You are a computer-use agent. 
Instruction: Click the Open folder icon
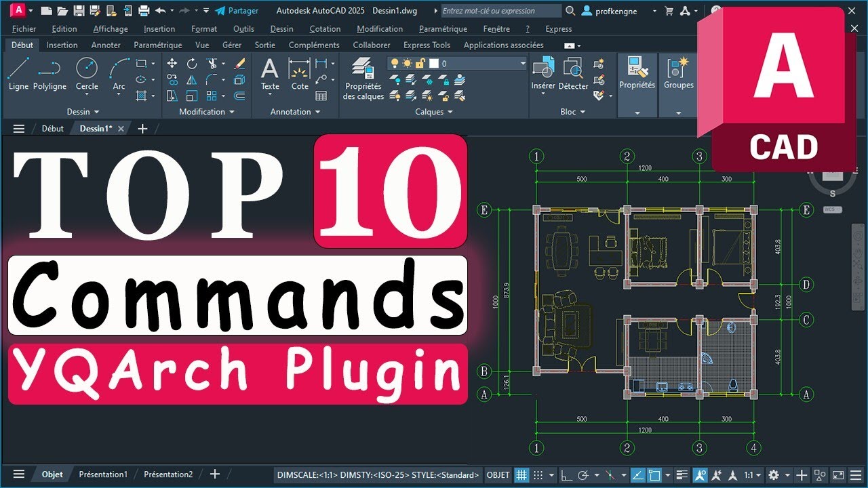62,11
